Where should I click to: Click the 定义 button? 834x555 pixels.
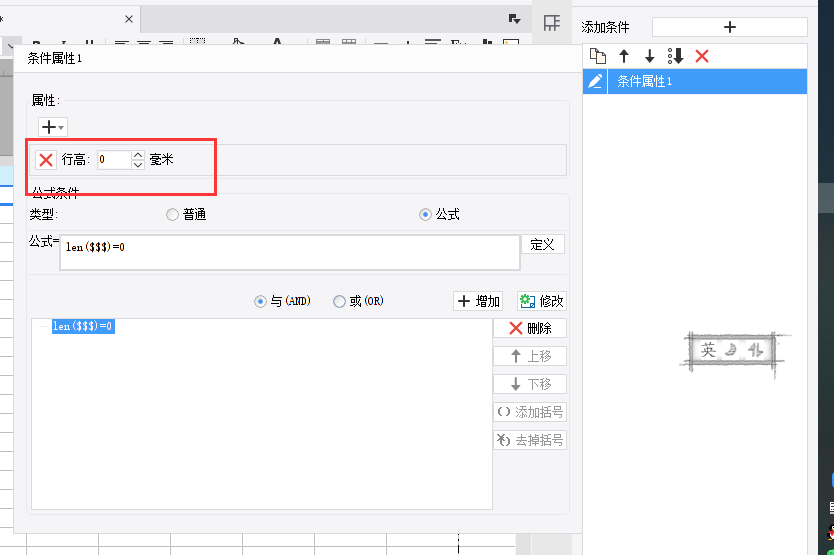pos(543,245)
